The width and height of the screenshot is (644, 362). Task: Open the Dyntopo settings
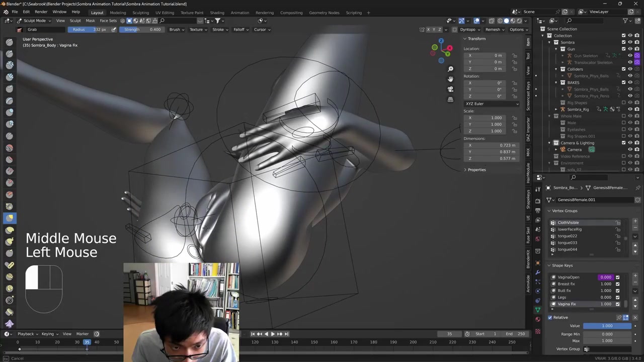[469, 30]
